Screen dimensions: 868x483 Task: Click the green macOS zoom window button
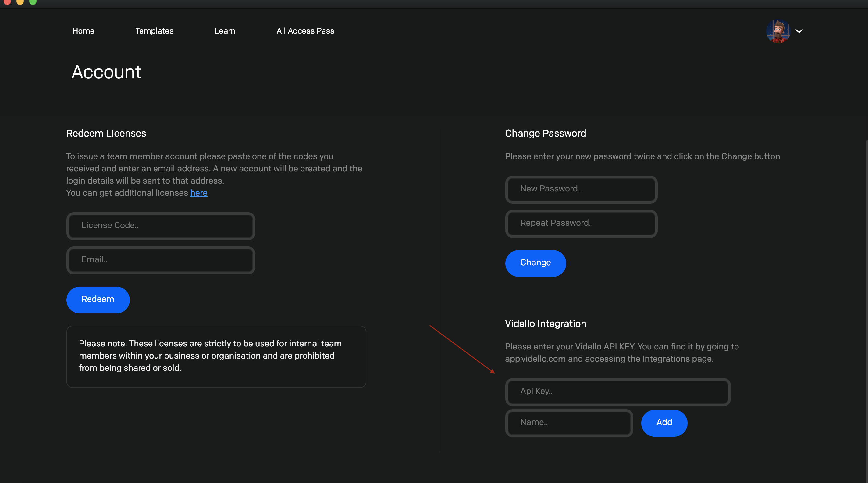pos(33,2)
